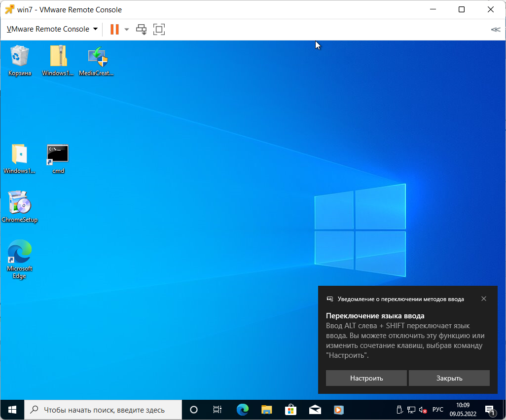Enter fullscreen mode with the fullscreen icon
Viewport: 506px width, 420px height.
(x=158, y=29)
